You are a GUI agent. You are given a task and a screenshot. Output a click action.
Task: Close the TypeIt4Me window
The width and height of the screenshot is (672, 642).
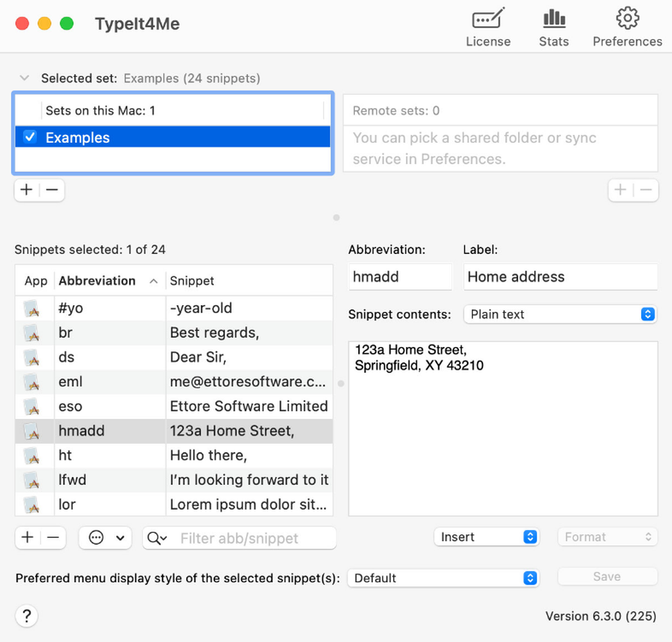tap(22, 23)
